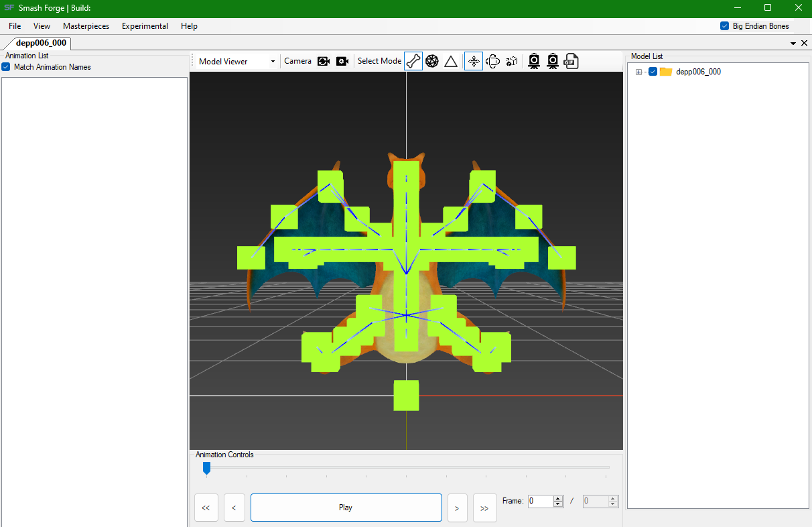812x527 pixels.
Task: Decrease the Frame number stepper
Action: coord(558,504)
